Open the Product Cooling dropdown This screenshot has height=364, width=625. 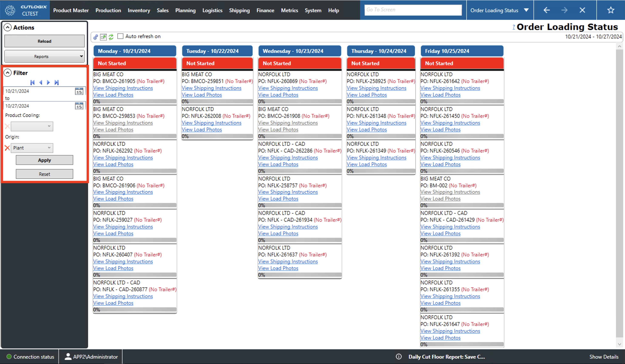tap(32, 126)
